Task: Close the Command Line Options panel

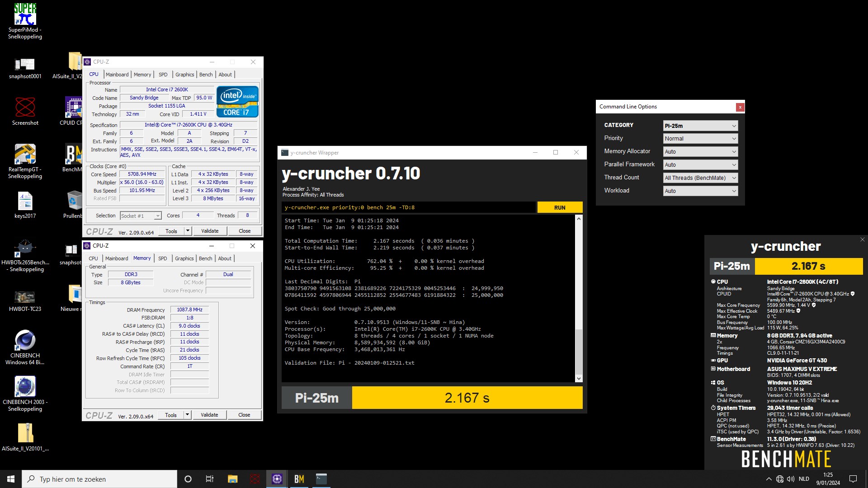Action: 740,107
